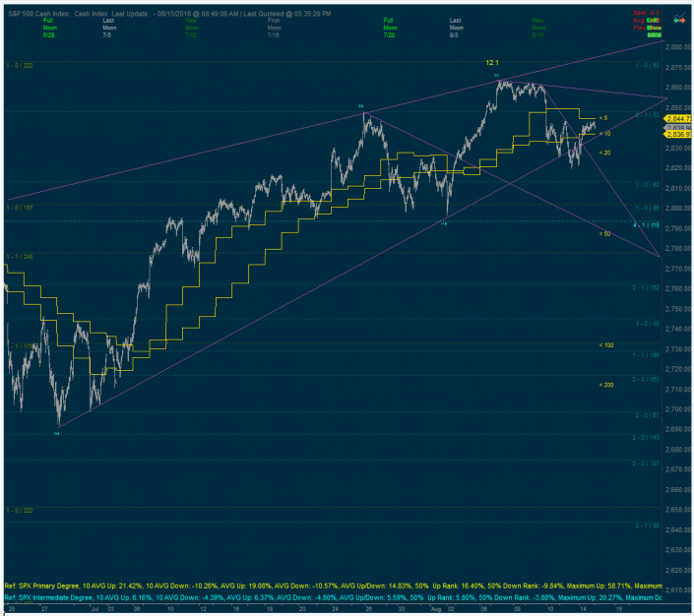Click the '1 - 1 | 245' left level label
Screen dimensions: 694x616
20,257
